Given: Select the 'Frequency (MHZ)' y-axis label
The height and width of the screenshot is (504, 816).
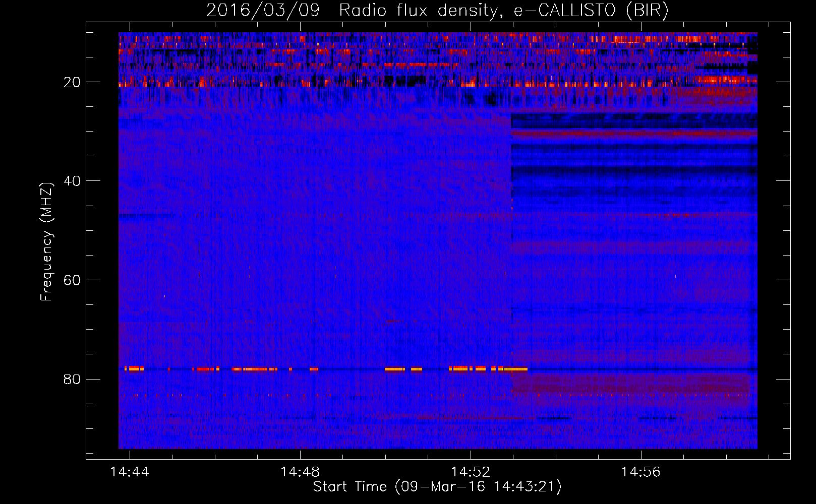Looking at the screenshot, I should [46, 242].
